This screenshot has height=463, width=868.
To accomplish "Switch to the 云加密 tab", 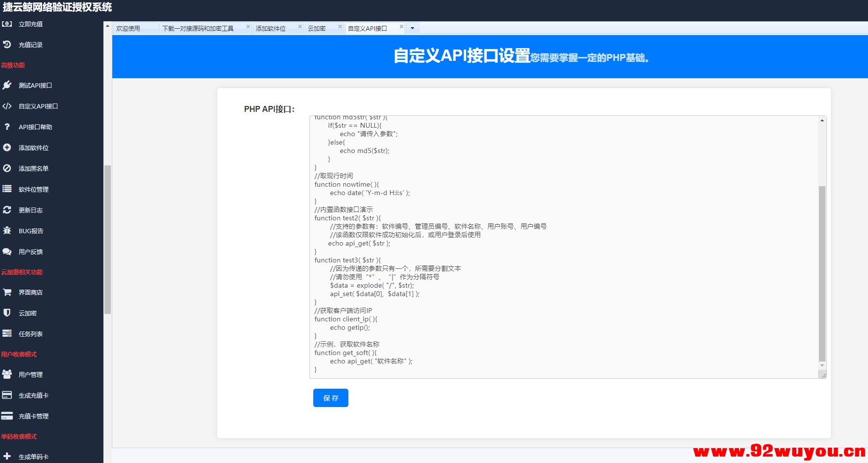I will pyautogui.click(x=320, y=28).
